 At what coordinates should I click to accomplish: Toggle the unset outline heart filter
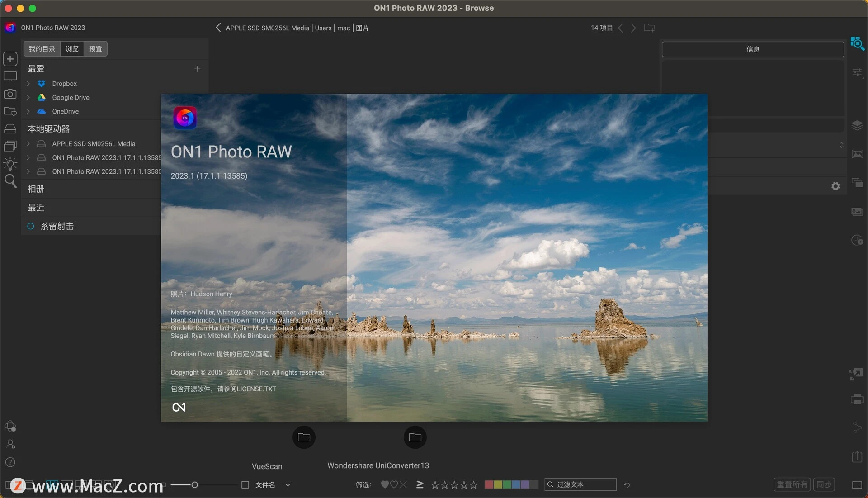tap(394, 484)
